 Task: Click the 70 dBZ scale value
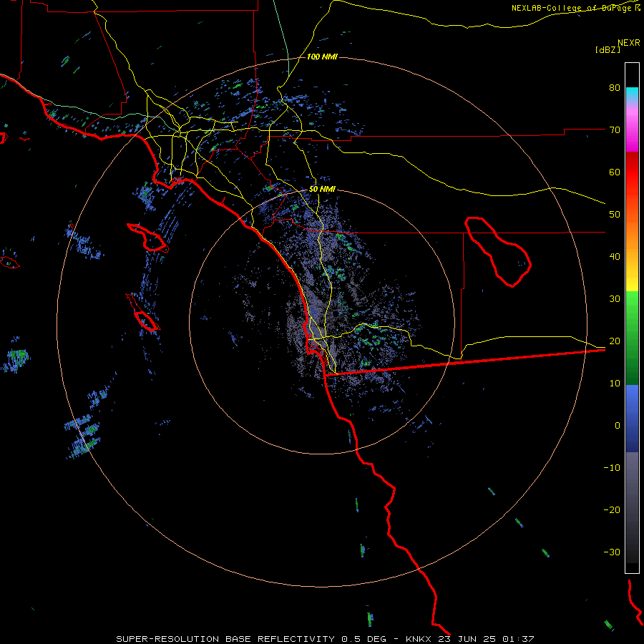615,130
